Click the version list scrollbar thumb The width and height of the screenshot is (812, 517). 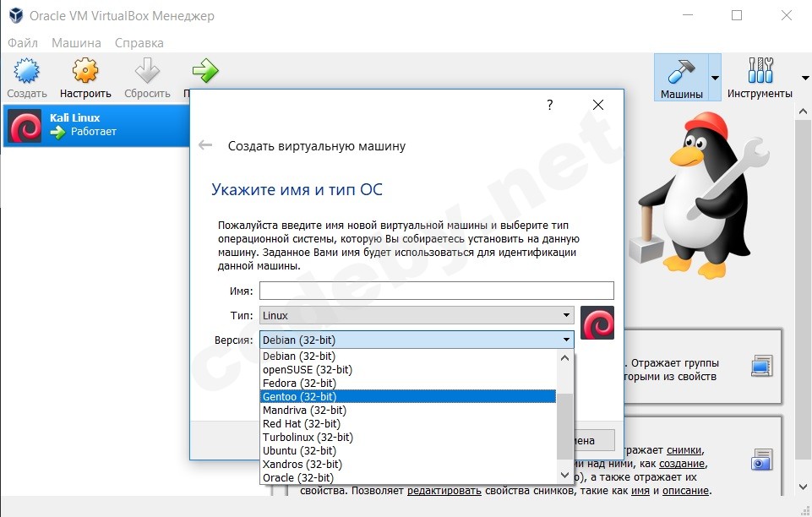point(565,426)
